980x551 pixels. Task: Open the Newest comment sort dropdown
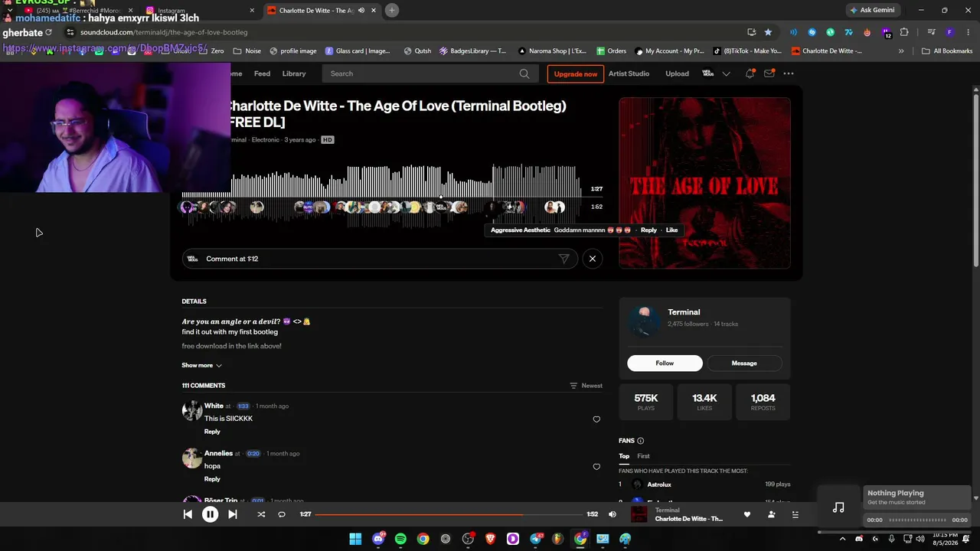tap(586, 386)
